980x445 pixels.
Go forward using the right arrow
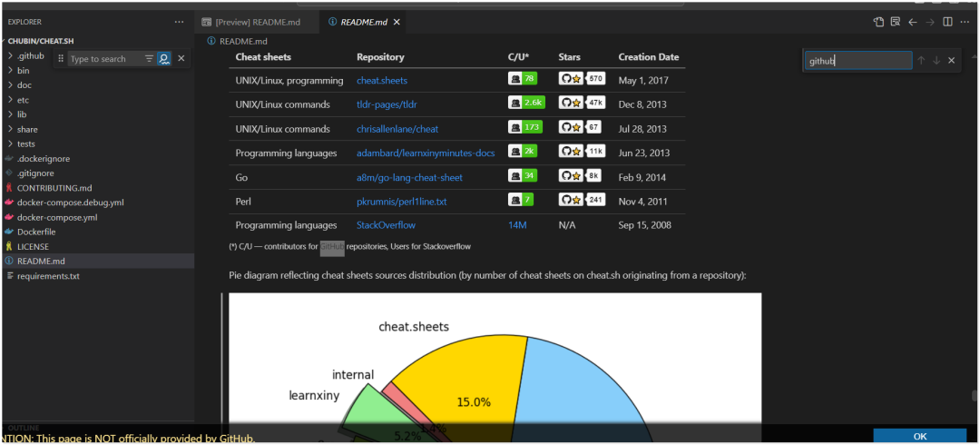click(930, 22)
